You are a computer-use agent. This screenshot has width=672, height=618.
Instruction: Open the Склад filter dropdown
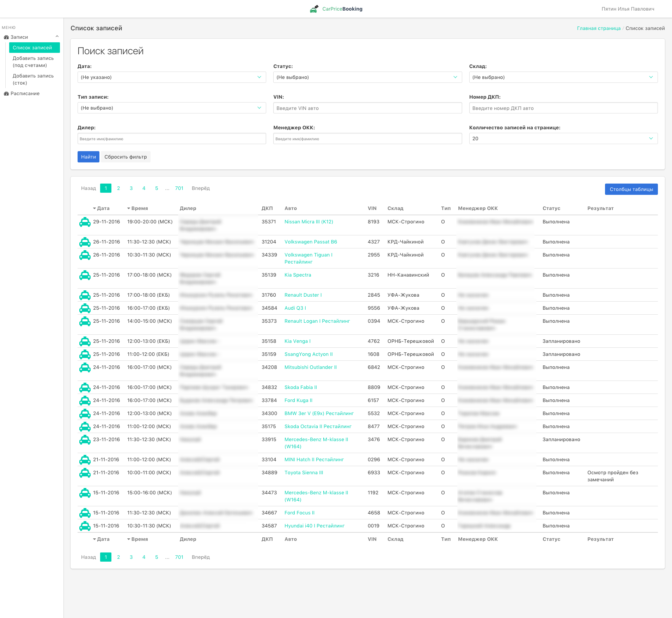(563, 77)
